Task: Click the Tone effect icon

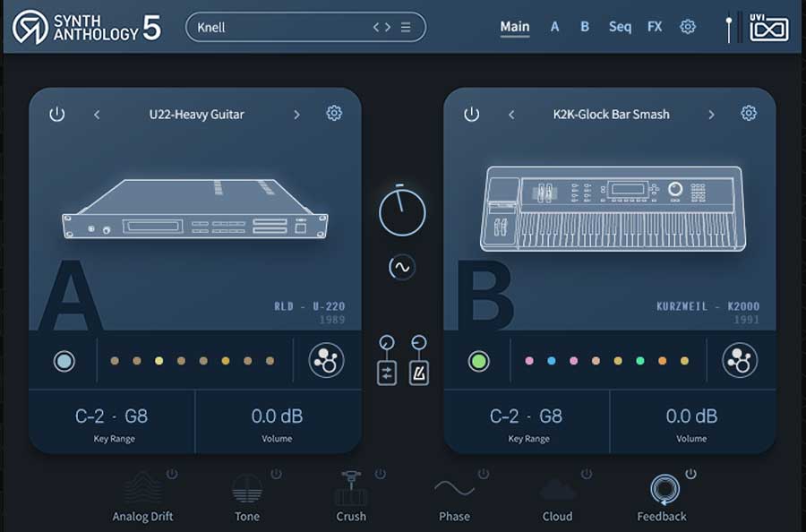Action: (x=247, y=488)
